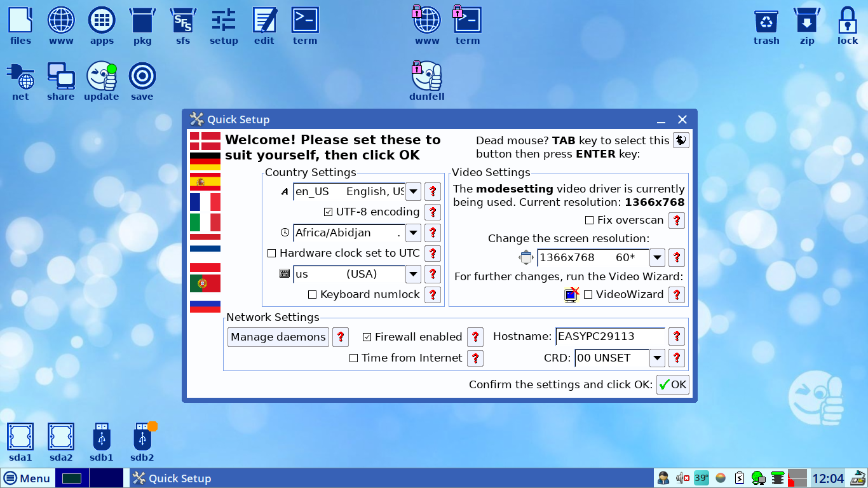Open the locked www container icon
Viewport: 868px width, 488px height.
(427, 25)
